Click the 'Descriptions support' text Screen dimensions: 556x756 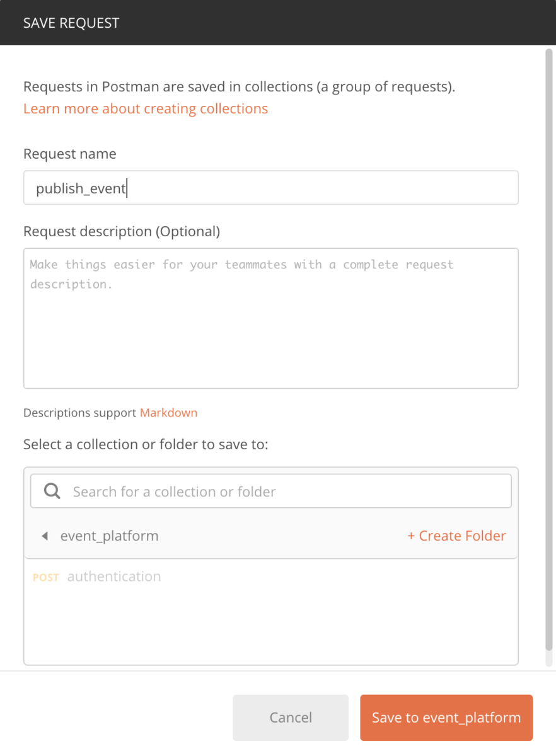(80, 413)
